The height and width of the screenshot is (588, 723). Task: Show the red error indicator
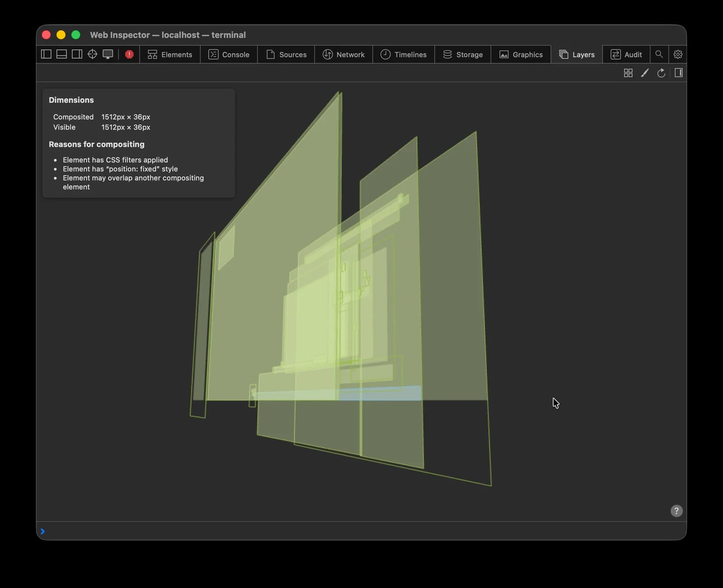click(129, 54)
